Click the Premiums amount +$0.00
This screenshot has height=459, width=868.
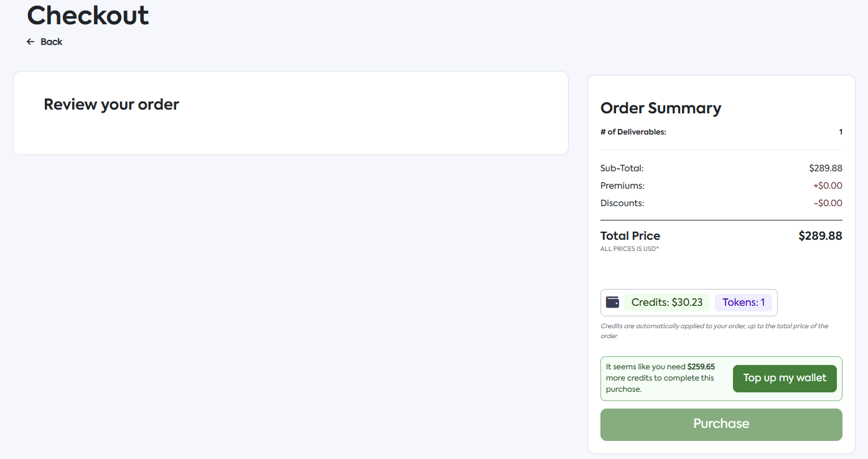tap(827, 186)
